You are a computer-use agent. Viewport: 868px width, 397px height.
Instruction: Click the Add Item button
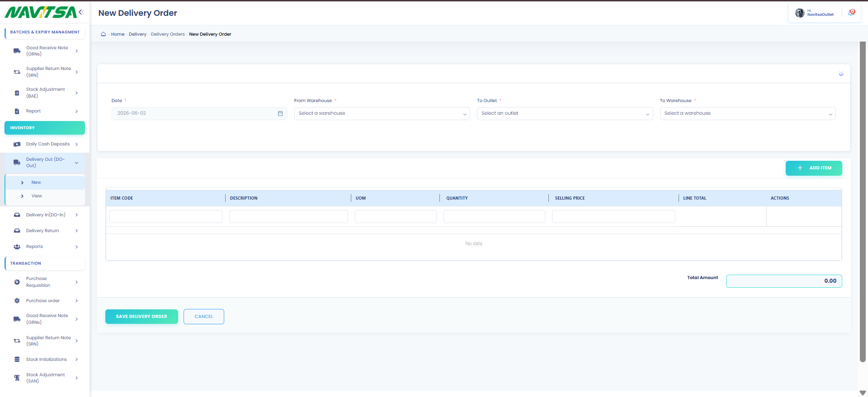(814, 168)
